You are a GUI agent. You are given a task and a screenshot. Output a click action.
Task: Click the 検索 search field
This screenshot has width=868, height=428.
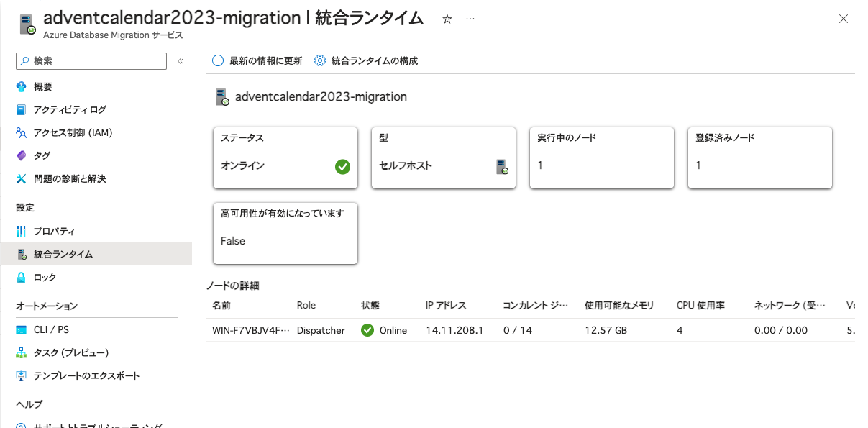tap(91, 60)
